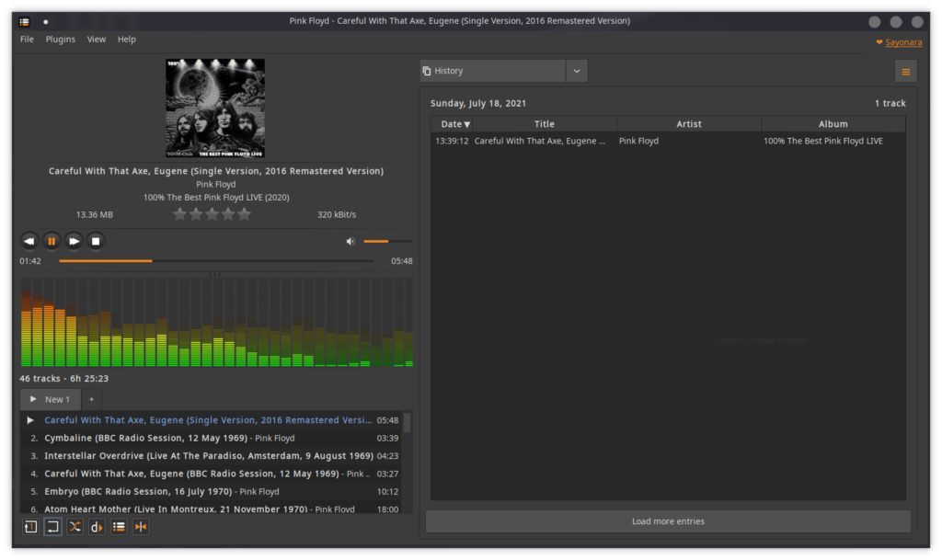Sort history by Album column
Screen dimensions: 942x560
pos(833,124)
